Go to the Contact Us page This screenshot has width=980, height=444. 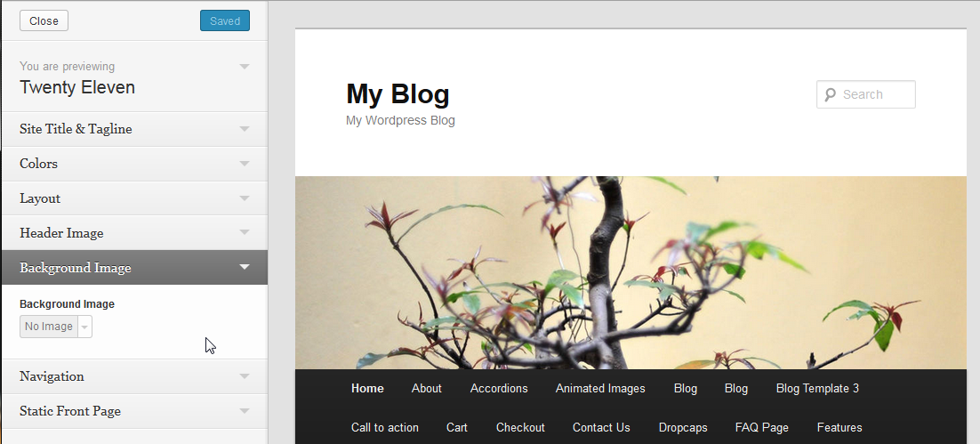601,428
